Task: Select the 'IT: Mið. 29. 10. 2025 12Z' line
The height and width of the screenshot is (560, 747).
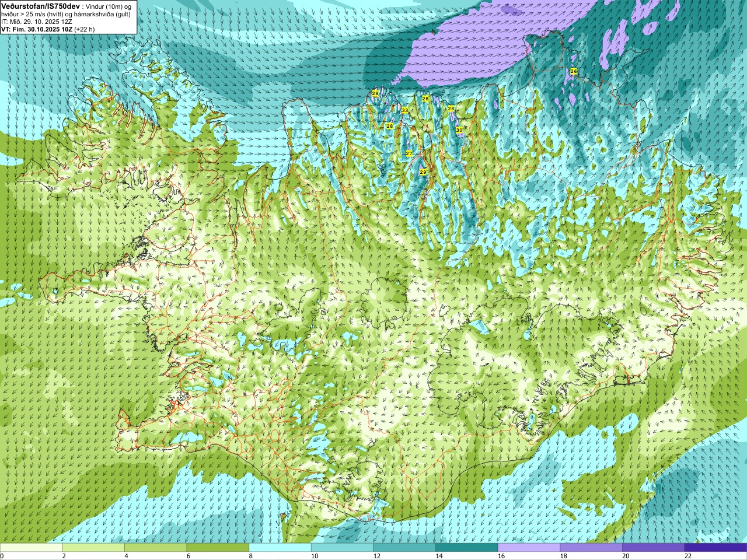Action: (37, 22)
